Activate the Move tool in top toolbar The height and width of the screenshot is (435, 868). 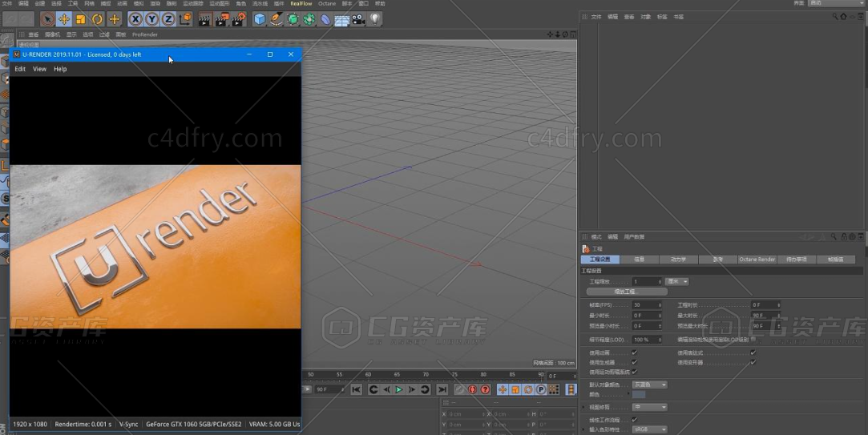(x=64, y=19)
